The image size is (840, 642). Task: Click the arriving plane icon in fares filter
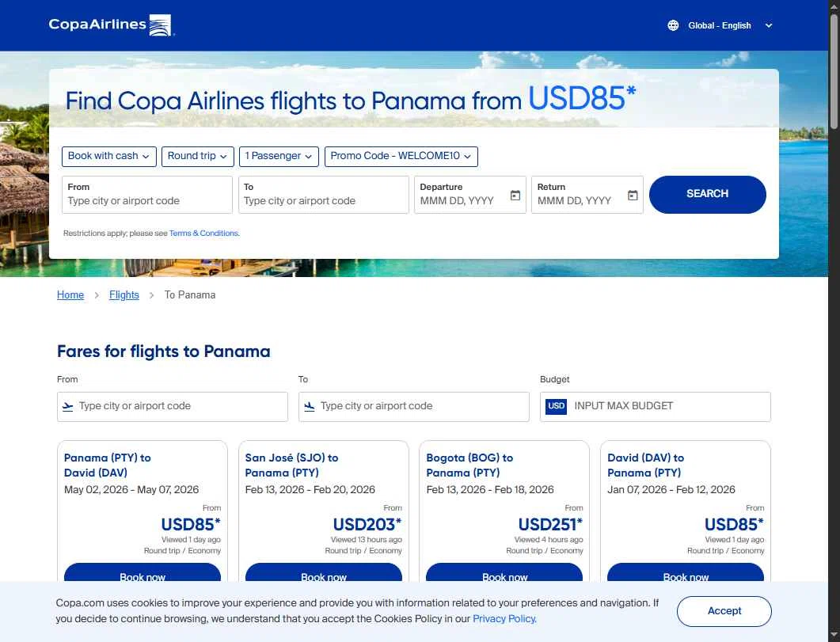point(310,406)
